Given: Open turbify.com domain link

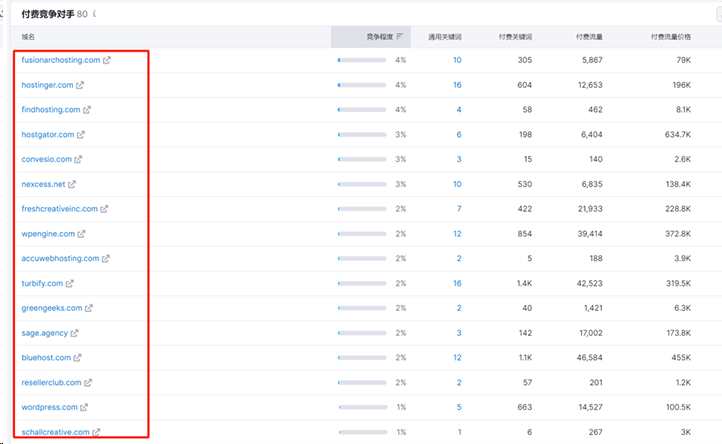Looking at the screenshot, I should [42, 283].
